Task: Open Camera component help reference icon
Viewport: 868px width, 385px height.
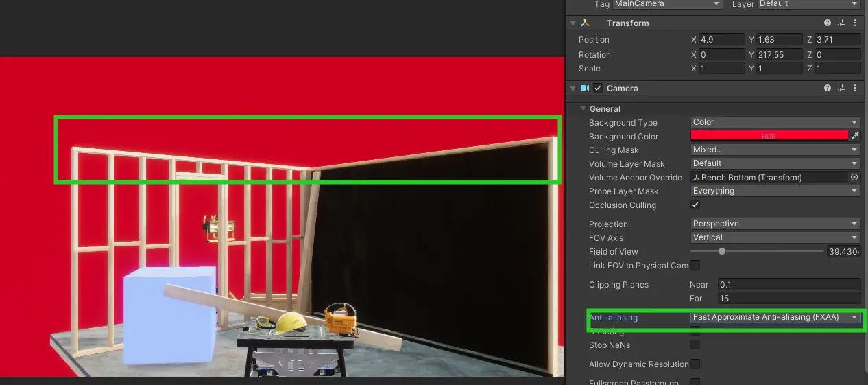Action: tap(828, 88)
